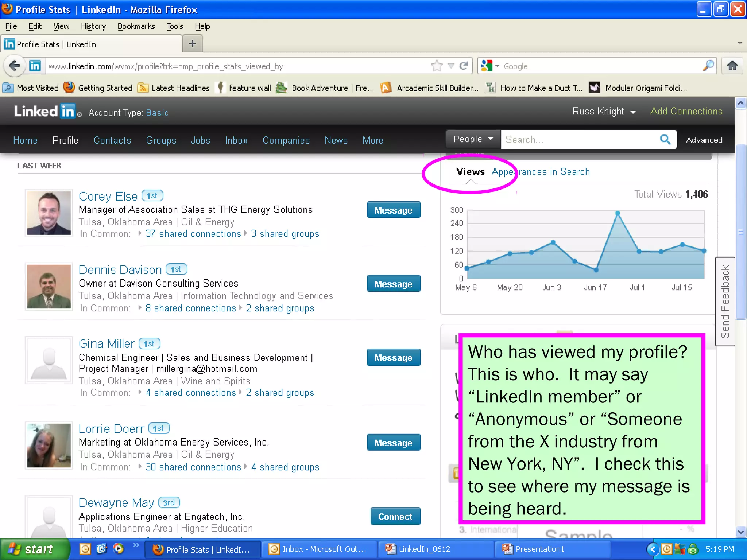The image size is (747, 560).
Task: Expand hidden system tray icons arrow
Action: [653, 549]
